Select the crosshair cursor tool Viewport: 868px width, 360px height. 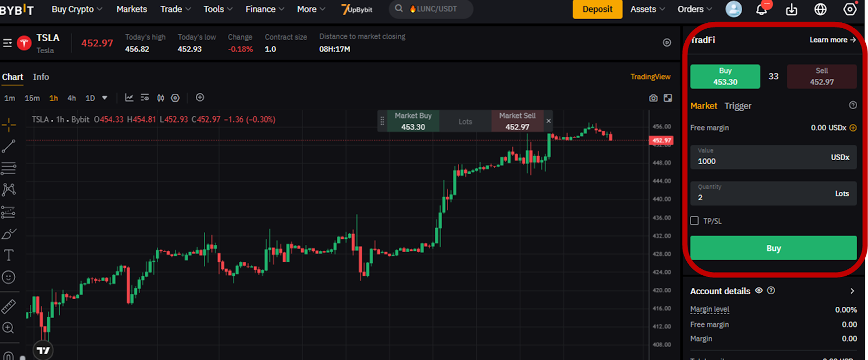pos(9,125)
